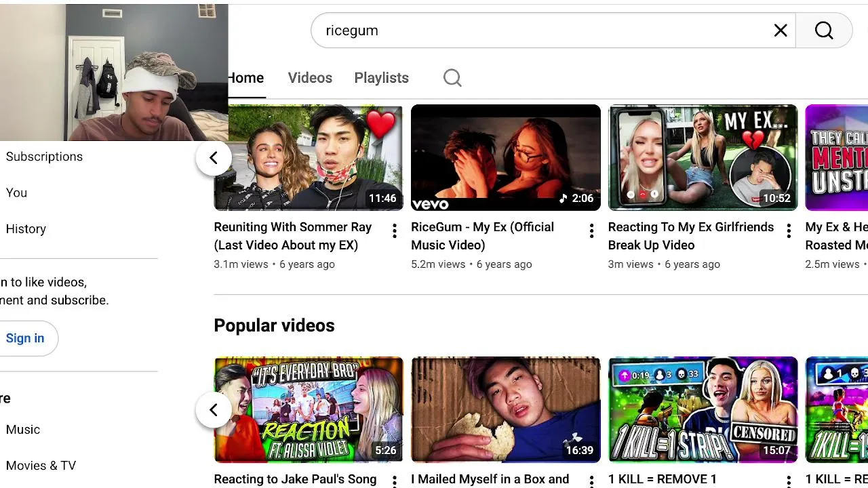Open options for Reacting To My Ex Girlfriends
The image size is (868, 488).
coord(789,231)
